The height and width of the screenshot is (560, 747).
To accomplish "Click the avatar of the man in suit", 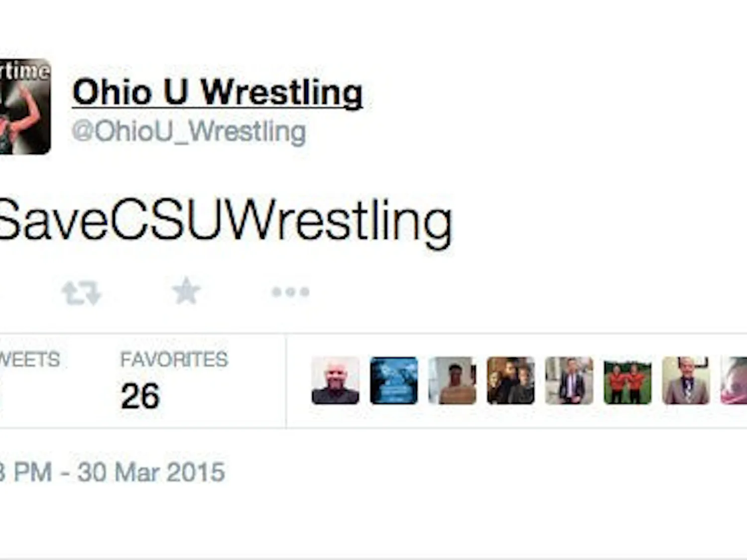I will pyautogui.click(x=569, y=381).
